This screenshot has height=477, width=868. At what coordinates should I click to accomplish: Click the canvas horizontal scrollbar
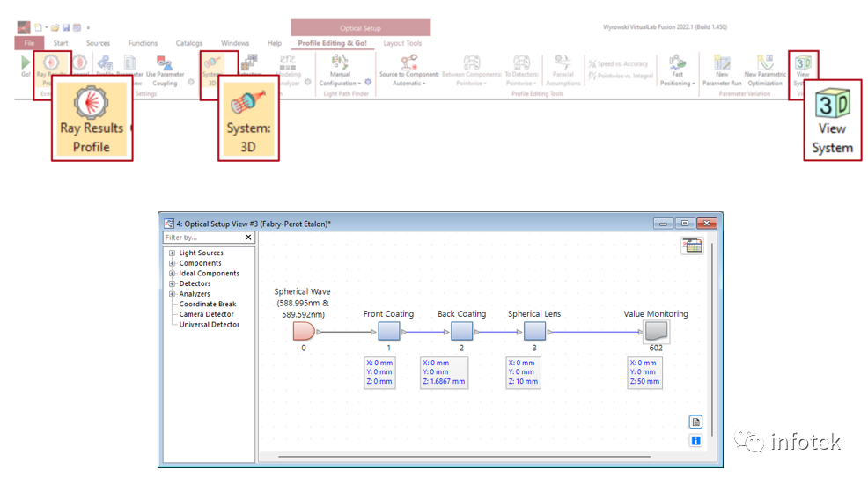click(464, 457)
